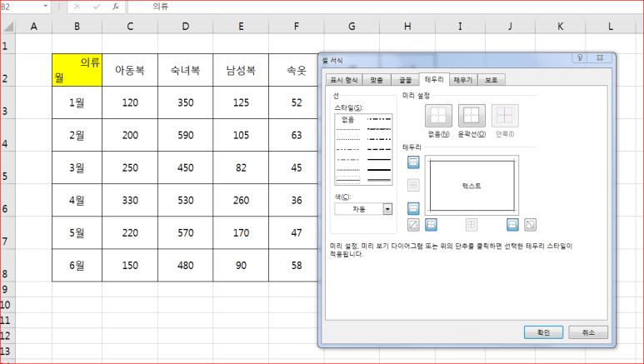
Task: Toggle the top border button
Action: coord(413,162)
